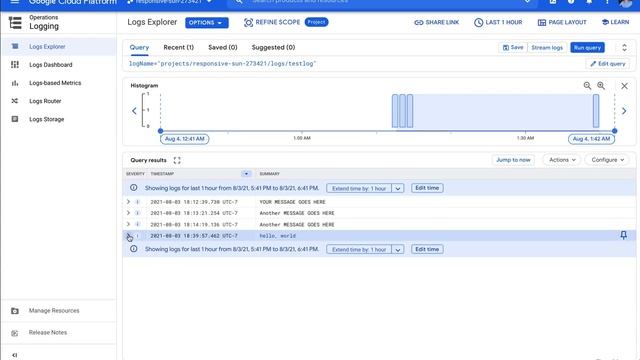Shift histogram time range backward
Screen dimensions: 640x360
click(134, 111)
